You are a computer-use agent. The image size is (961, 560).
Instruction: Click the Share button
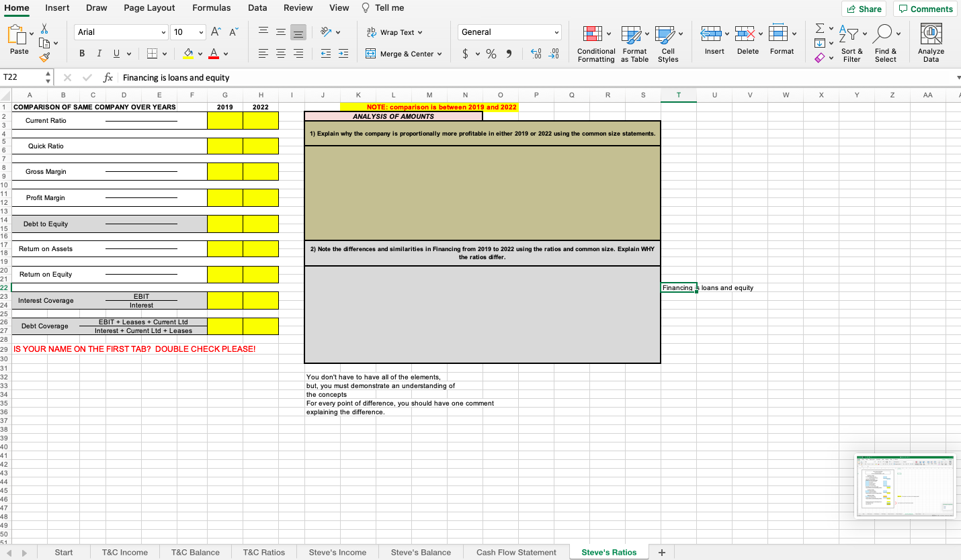[x=864, y=9]
